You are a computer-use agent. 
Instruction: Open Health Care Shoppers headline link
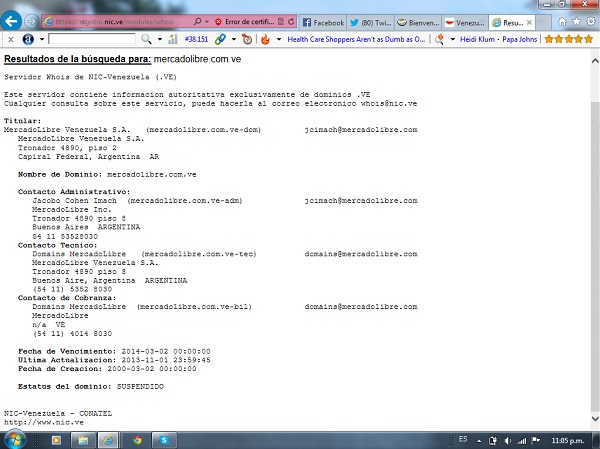click(x=356, y=39)
